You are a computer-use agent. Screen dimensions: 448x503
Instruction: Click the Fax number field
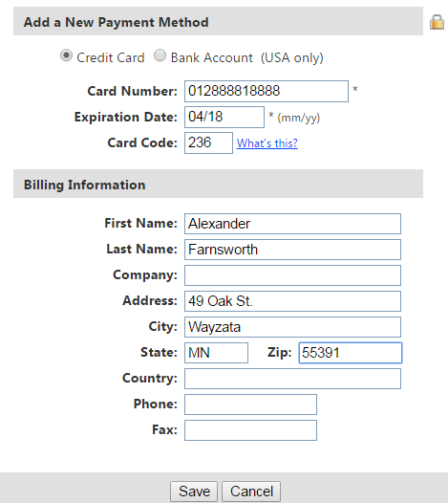(x=250, y=430)
